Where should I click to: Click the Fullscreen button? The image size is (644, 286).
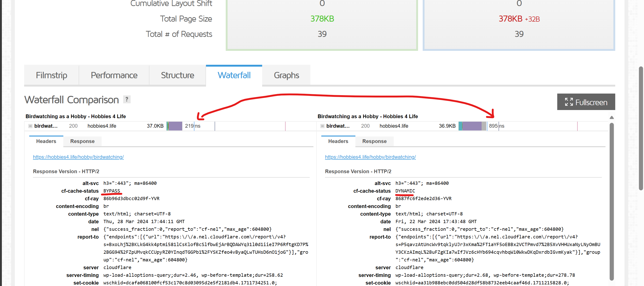pos(586,102)
